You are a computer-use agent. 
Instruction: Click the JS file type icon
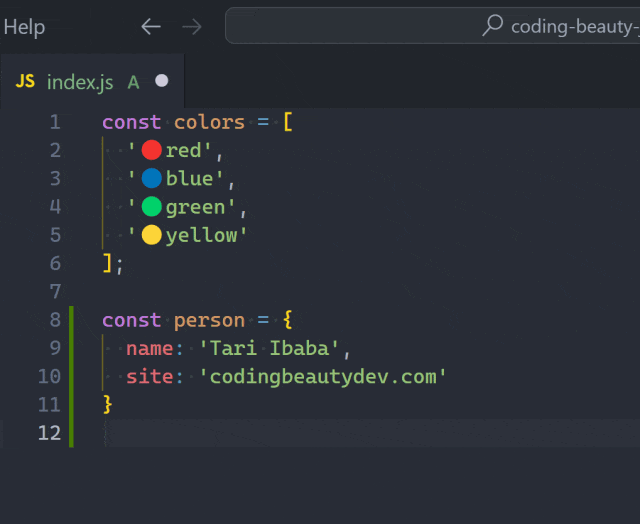click(x=25, y=81)
